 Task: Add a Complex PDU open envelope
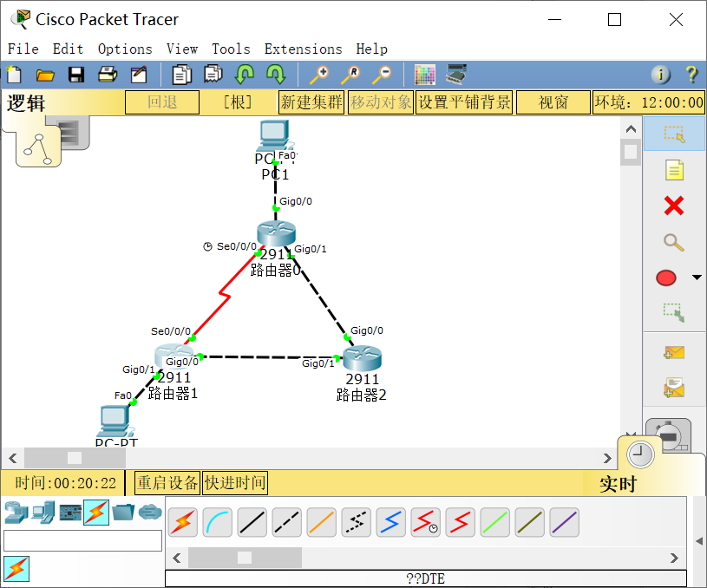674,388
